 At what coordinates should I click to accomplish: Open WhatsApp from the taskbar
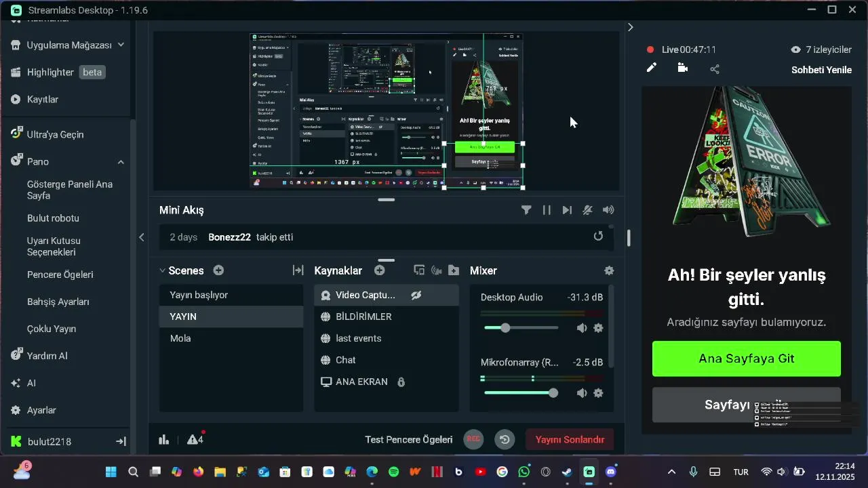coord(524,472)
